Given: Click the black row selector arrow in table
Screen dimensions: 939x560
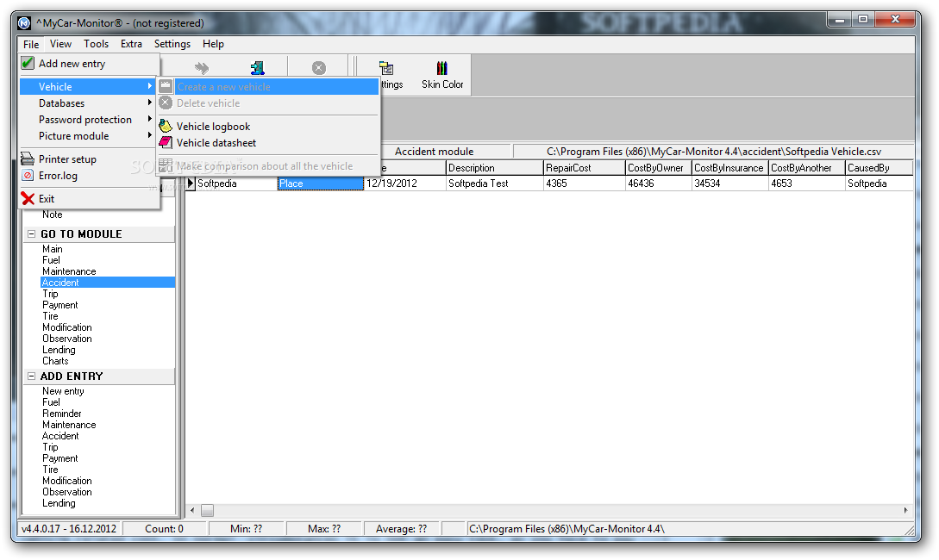Looking at the screenshot, I should click(191, 183).
